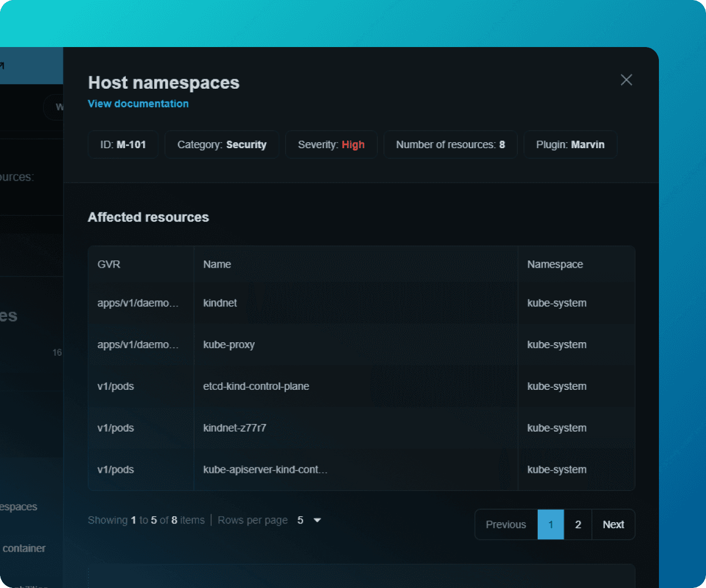Click kube-system in the kindnet row
The height and width of the screenshot is (588, 706).
pos(557,303)
